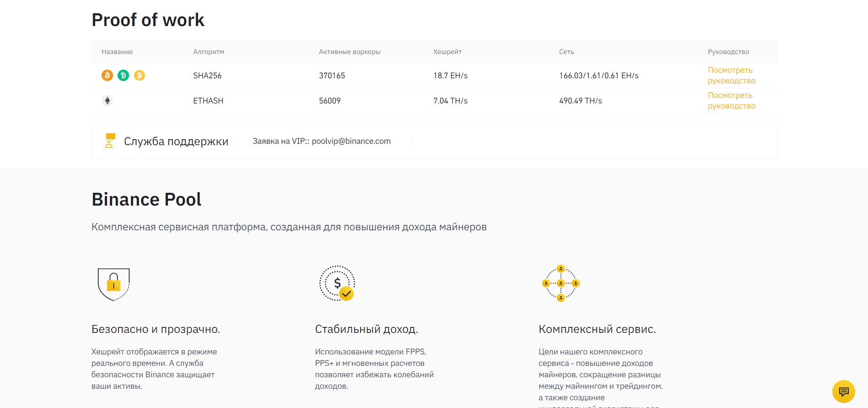The width and height of the screenshot is (868, 408).
Task: Click active workers value 56009
Action: (x=330, y=101)
